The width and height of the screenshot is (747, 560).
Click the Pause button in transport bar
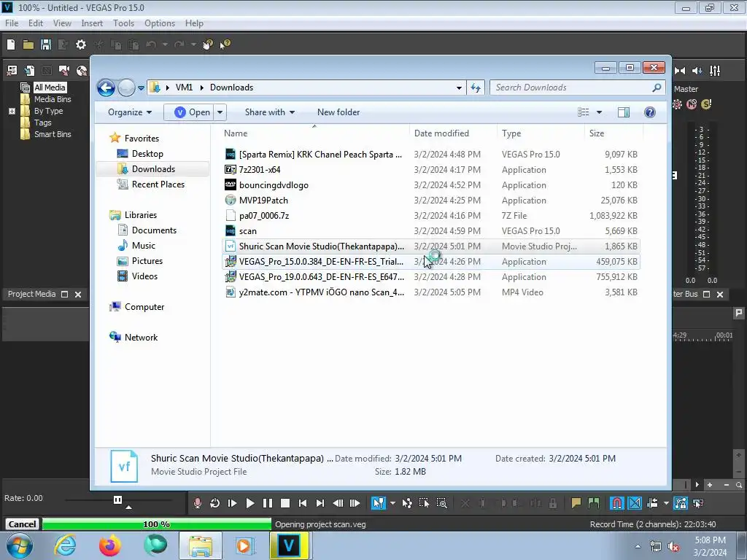(x=268, y=503)
